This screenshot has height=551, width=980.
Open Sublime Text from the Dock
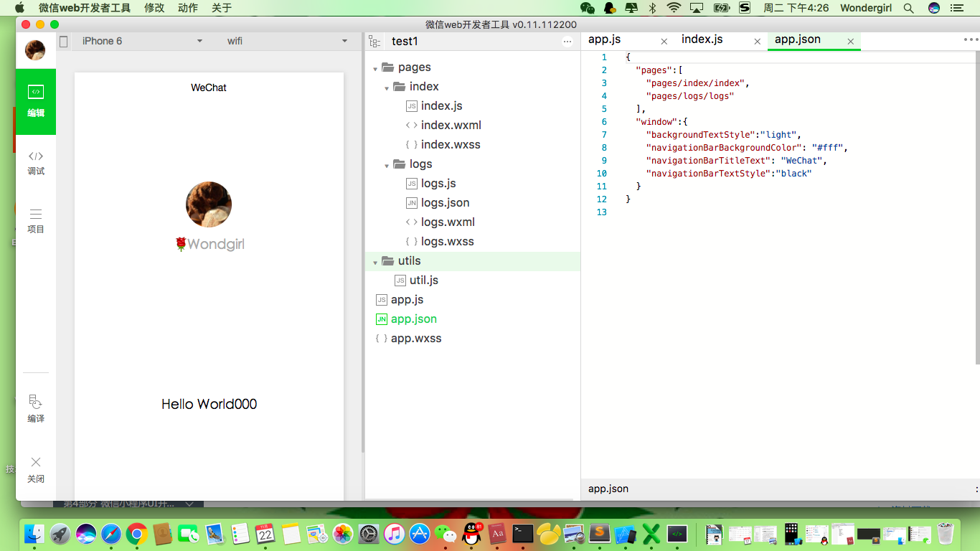click(600, 534)
